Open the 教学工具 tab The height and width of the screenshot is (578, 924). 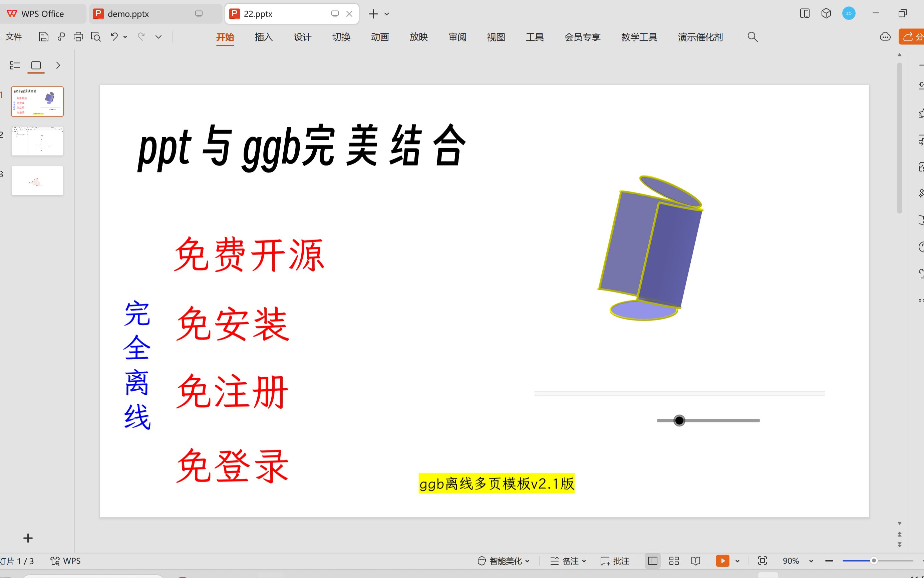click(639, 37)
